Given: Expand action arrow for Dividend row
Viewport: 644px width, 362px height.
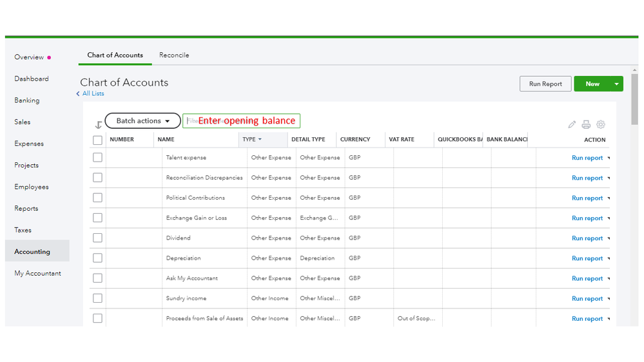Looking at the screenshot, I should point(609,238).
